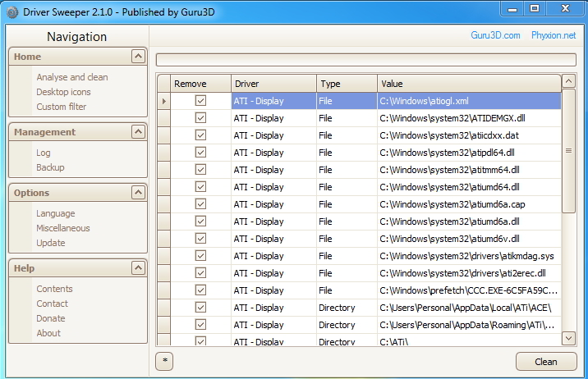This screenshot has width=588, height=379.
Task: Visit the Phyxion.net link
Action: tap(554, 36)
